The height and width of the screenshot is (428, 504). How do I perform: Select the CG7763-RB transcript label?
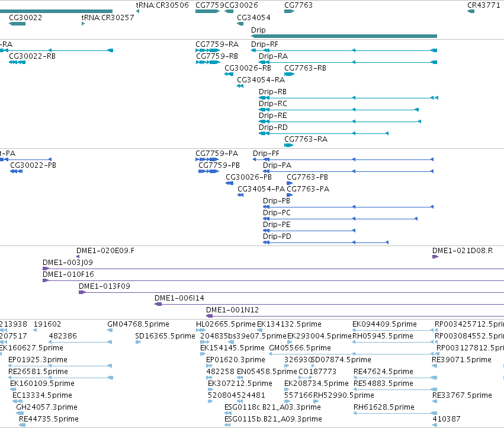(x=306, y=68)
